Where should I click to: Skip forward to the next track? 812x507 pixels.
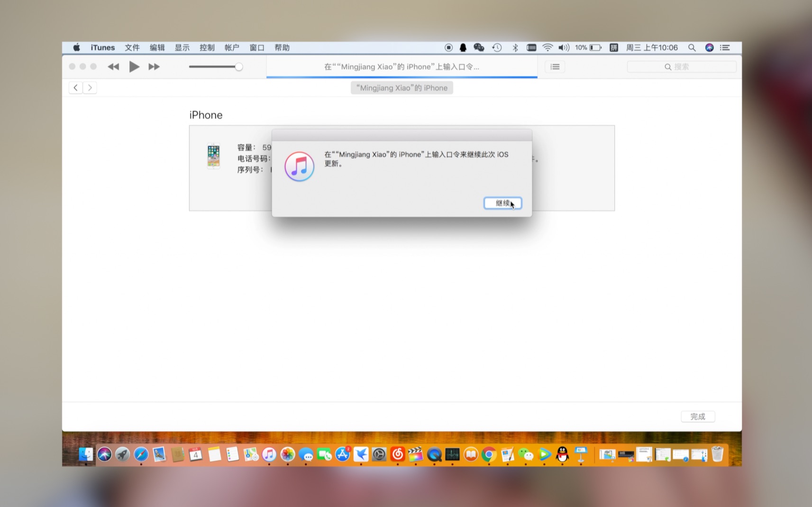click(x=154, y=67)
